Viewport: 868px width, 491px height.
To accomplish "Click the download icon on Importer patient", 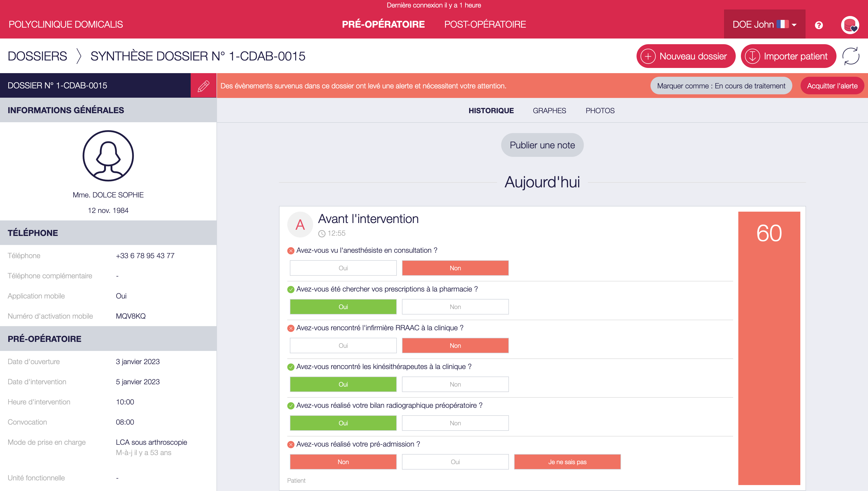I will (752, 56).
